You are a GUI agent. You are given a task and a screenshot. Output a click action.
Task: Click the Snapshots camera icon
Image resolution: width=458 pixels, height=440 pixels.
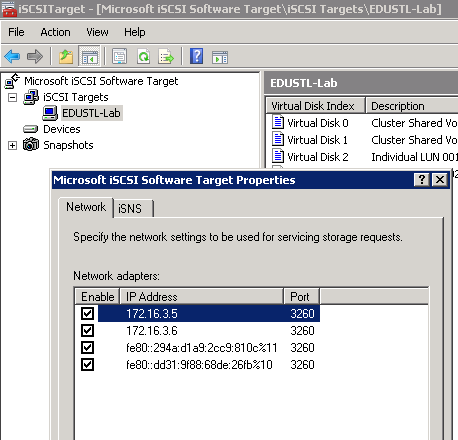point(31,145)
